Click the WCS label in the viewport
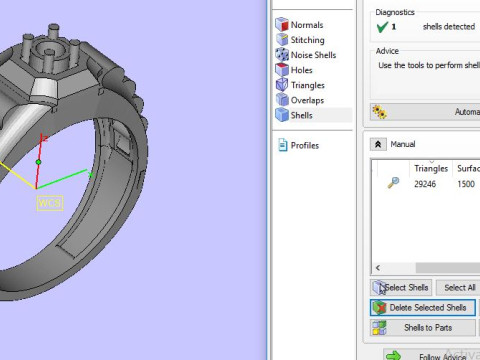Viewport: 480px width, 360px height. click(50, 203)
